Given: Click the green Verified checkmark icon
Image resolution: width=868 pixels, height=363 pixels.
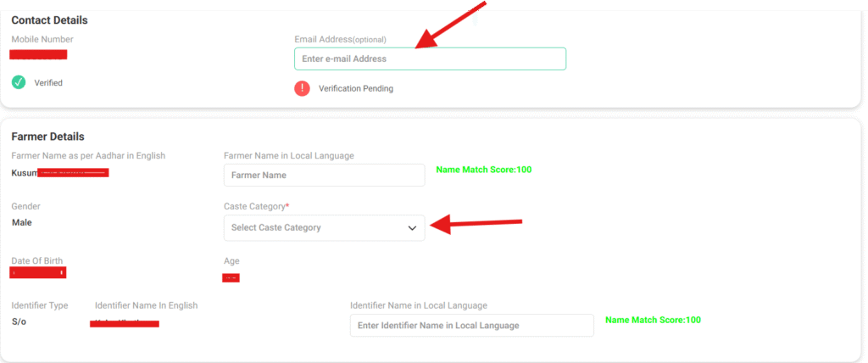Looking at the screenshot, I should click(x=19, y=82).
